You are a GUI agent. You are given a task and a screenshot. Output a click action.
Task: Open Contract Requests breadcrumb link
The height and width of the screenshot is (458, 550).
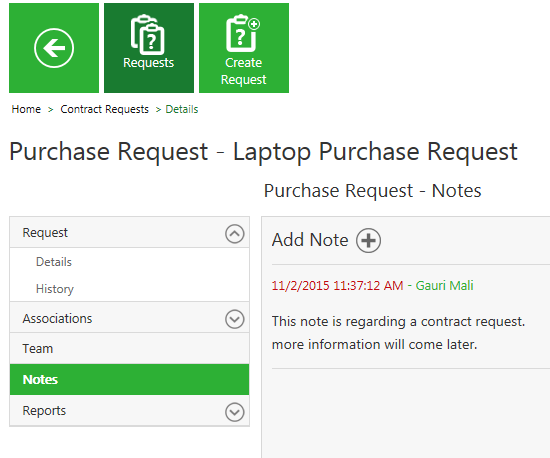pos(105,109)
